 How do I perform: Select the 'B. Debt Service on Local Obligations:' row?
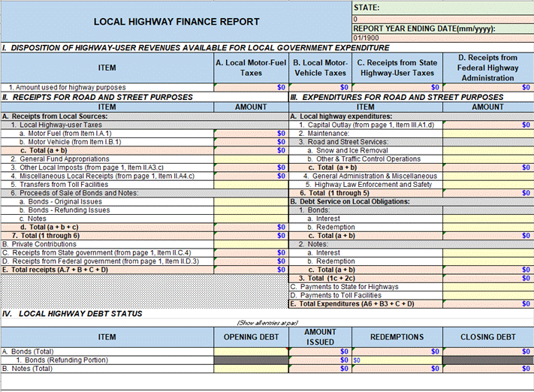point(411,201)
